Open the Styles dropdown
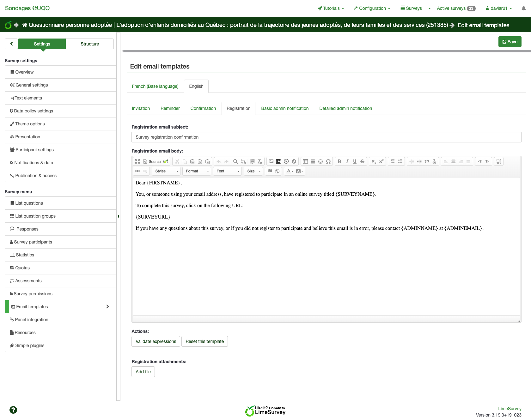This screenshot has width=531, height=420. point(167,171)
